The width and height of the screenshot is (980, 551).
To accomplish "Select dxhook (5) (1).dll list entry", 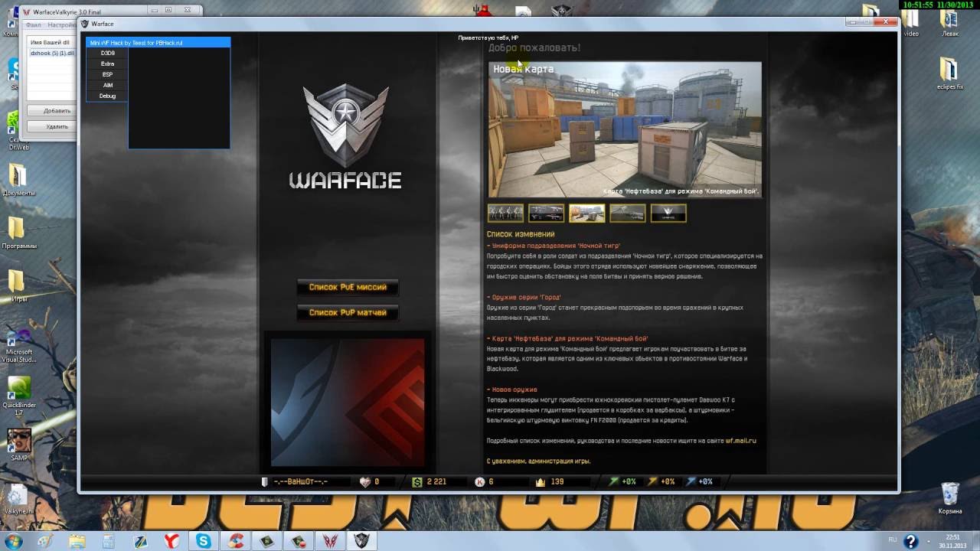I will (x=51, y=53).
